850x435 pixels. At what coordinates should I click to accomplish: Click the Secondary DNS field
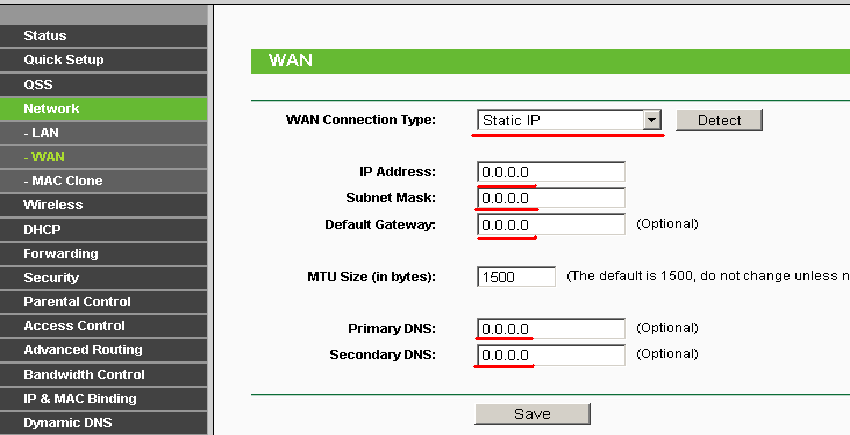(551, 355)
